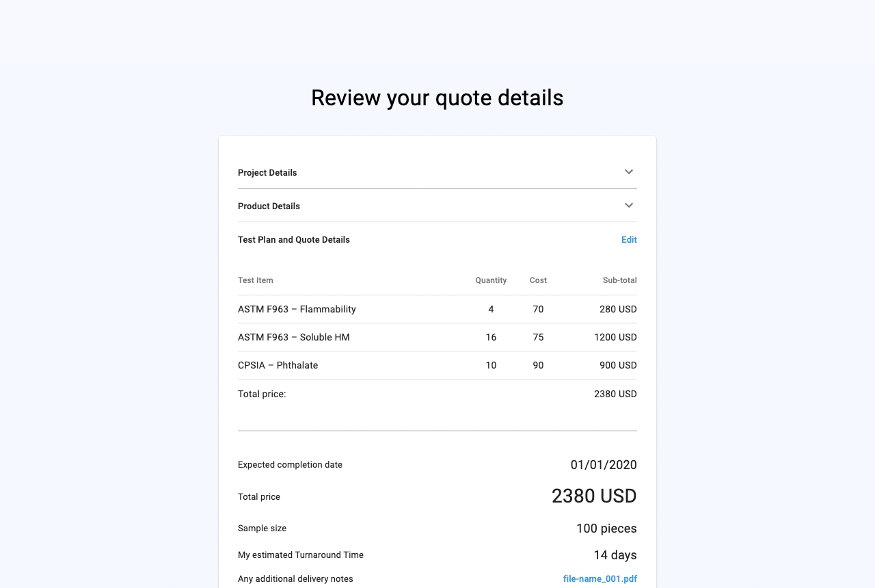
Task: Expand the Project Details chevron arrow
Action: coord(629,172)
